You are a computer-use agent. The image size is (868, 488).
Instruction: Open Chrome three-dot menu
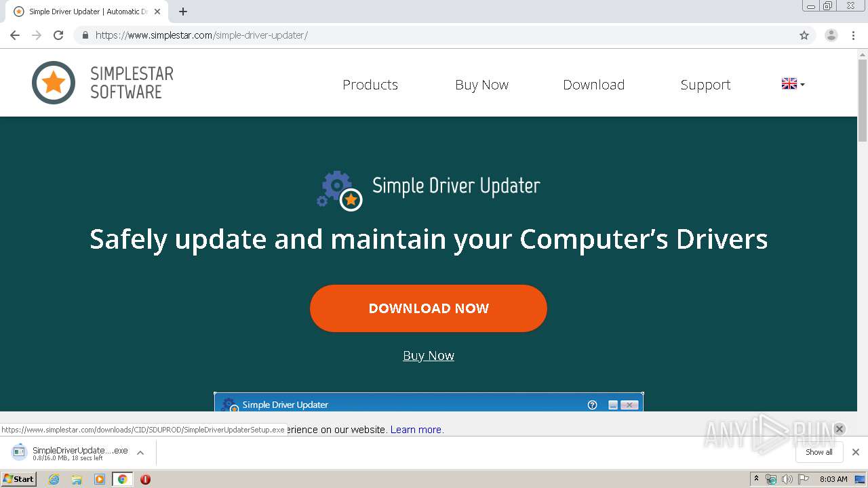pos(854,35)
